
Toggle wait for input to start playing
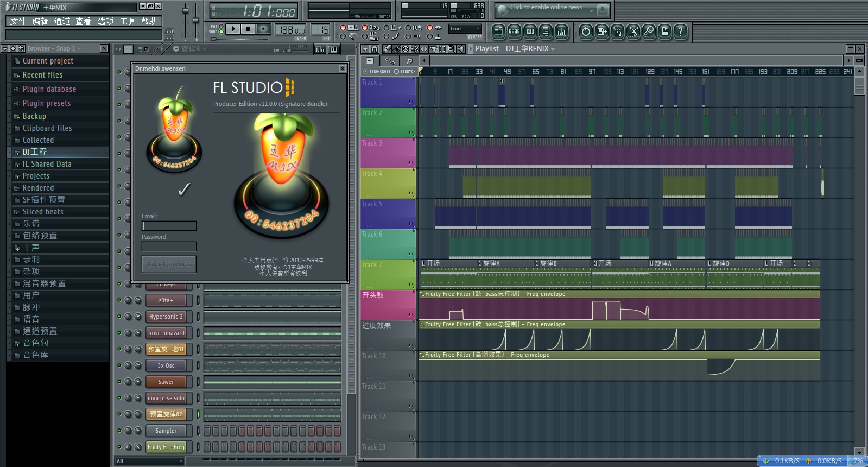click(365, 36)
